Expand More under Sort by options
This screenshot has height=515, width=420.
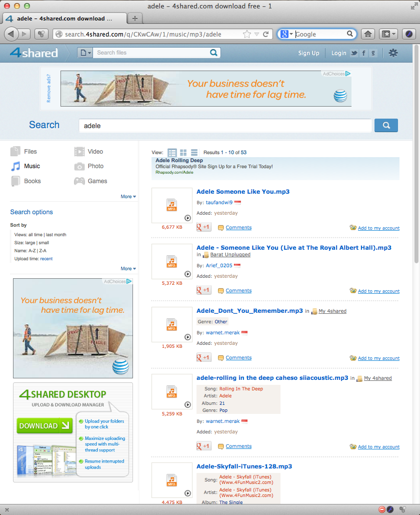(128, 269)
